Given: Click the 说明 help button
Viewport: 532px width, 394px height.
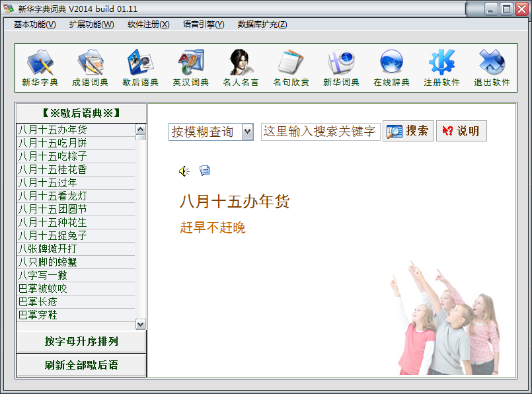Looking at the screenshot, I should pos(461,131).
